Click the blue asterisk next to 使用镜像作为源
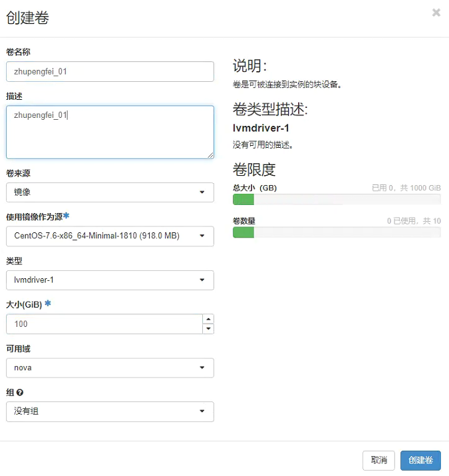The image size is (449, 476). click(67, 216)
